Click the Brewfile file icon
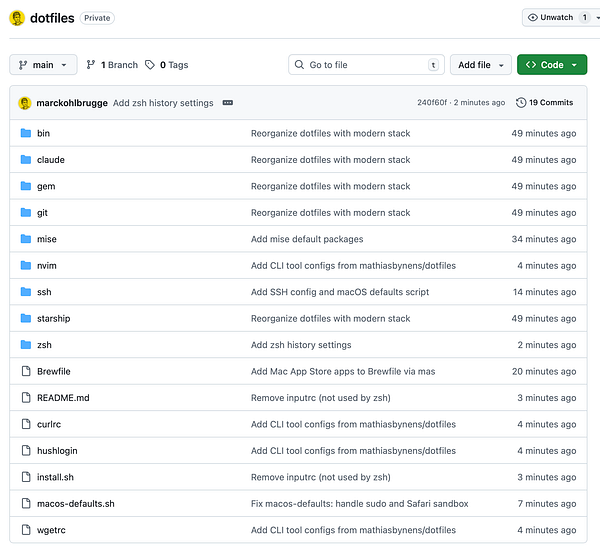600x551 pixels. tap(26, 371)
